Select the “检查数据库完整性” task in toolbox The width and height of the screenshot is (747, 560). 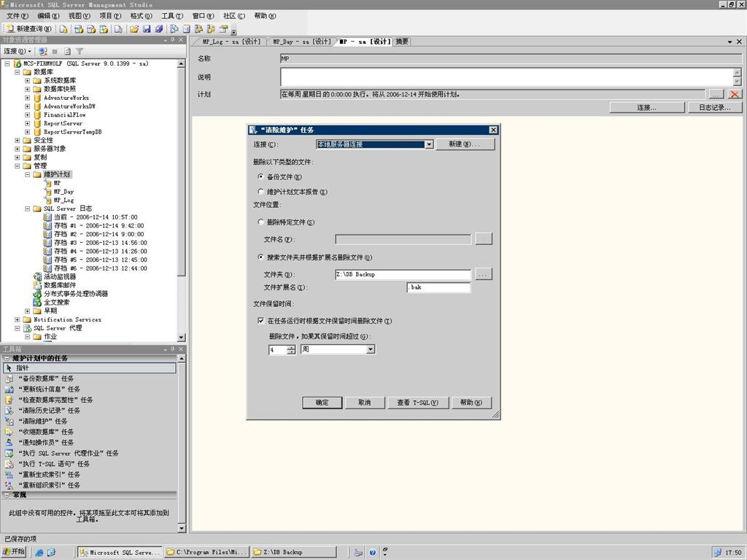(55, 400)
